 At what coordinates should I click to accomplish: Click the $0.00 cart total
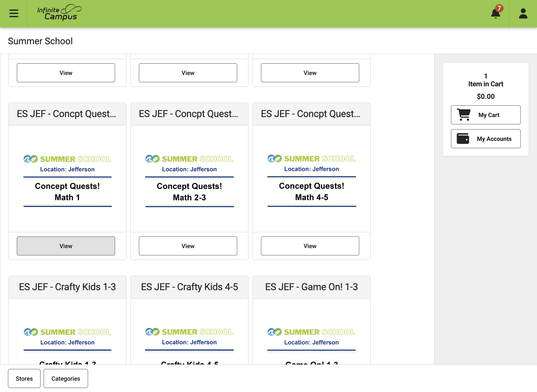[x=486, y=96]
